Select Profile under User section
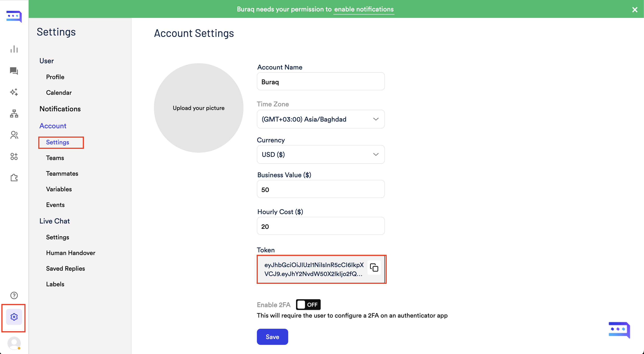 pyautogui.click(x=55, y=77)
